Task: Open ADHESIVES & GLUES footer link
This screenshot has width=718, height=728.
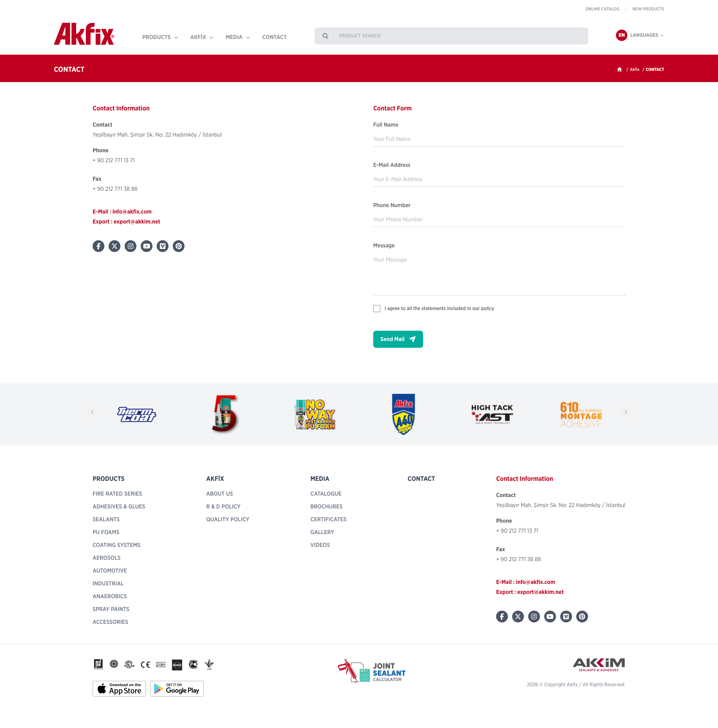Action: (119, 506)
